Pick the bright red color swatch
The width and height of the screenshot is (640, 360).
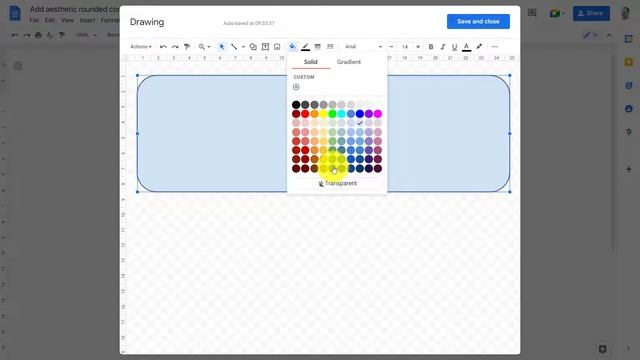pyautogui.click(x=305, y=113)
